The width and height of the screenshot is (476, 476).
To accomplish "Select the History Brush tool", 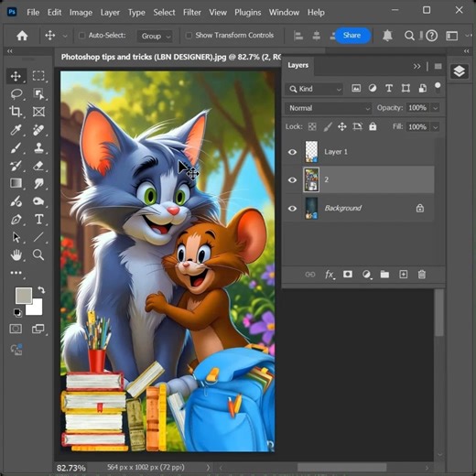I will 16,166.
